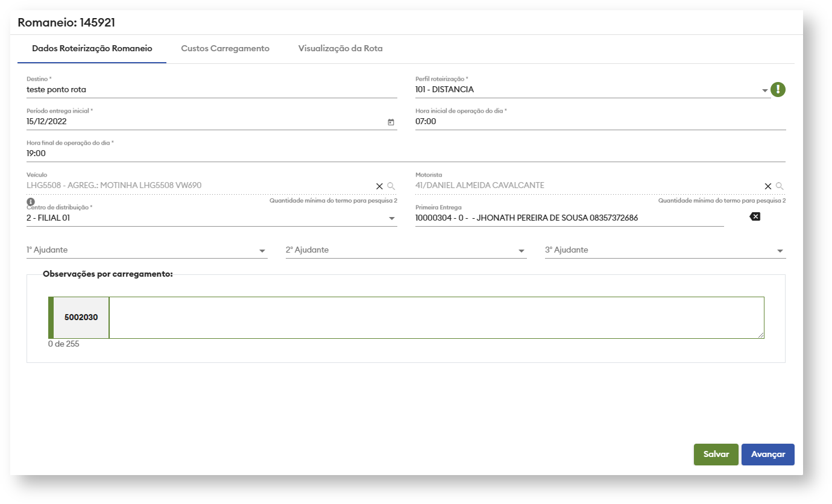Click the search magnifier in the Motorista field
The height and width of the screenshot is (504, 832).
pyautogui.click(x=780, y=186)
